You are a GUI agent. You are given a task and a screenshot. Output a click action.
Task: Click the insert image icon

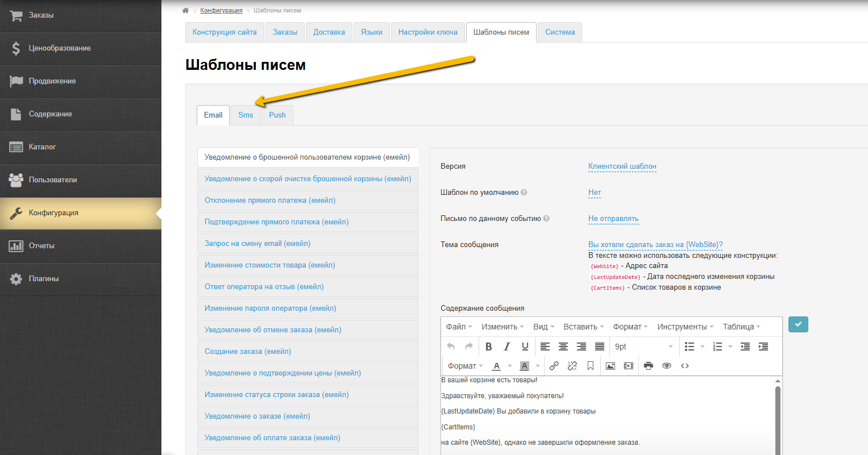click(610, 366)
